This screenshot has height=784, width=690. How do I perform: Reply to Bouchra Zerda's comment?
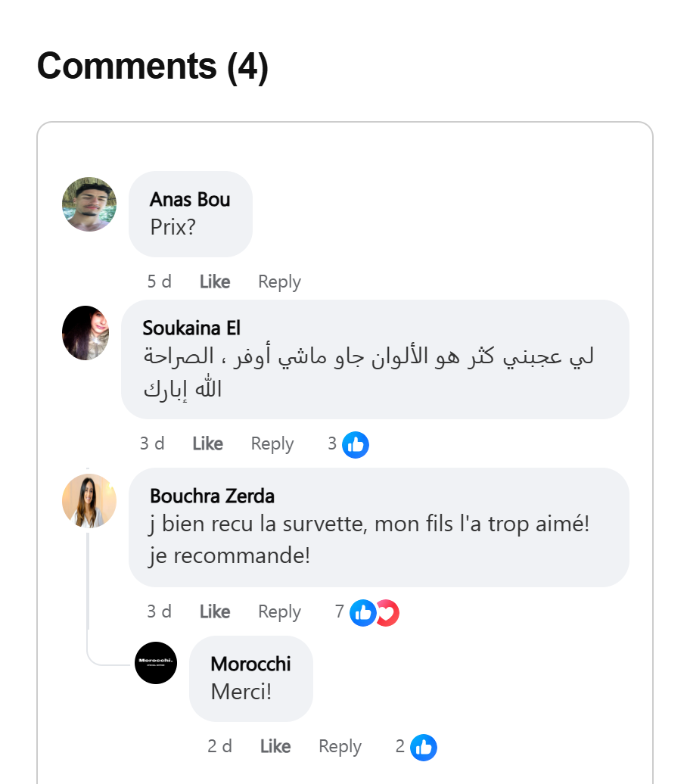tap(279, 611)
